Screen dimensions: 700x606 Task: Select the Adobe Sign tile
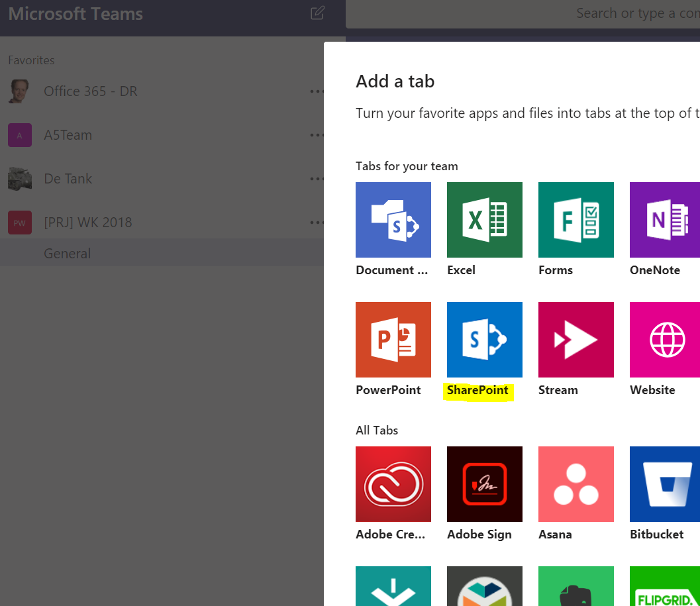484,484
